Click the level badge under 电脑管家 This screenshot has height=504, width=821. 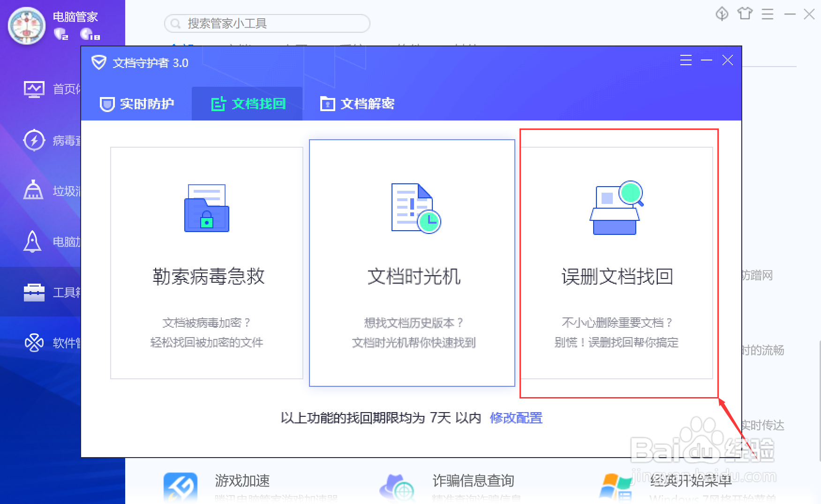coord(90,34)
